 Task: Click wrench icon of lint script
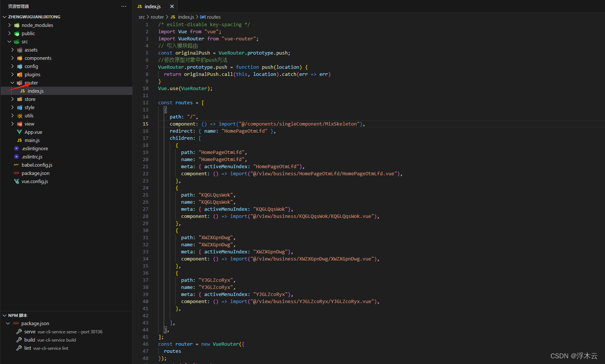(x=19, y=348)
